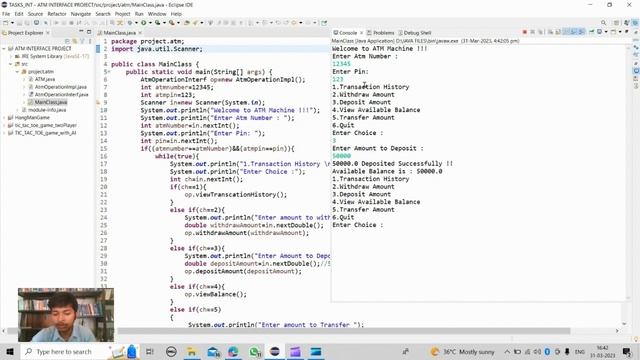The height and width of the screenshot is (360, 640).
Task: Click the Pin Console icon
Action: (x=591, y=32)
